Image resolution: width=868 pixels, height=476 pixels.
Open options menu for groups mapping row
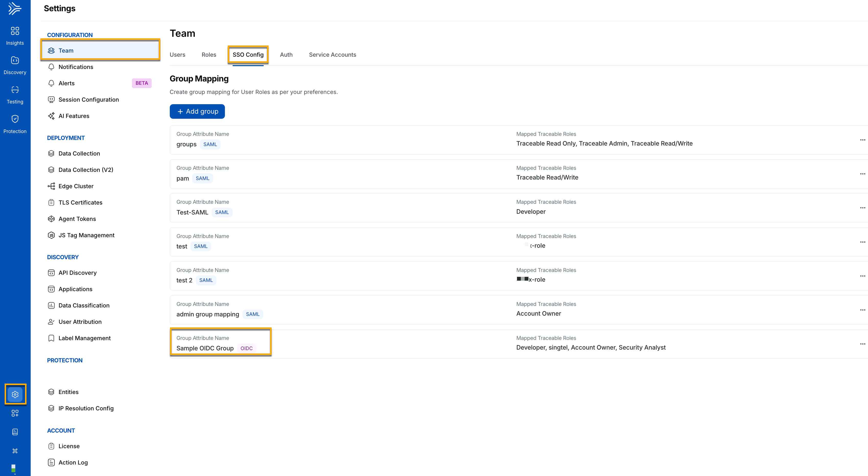pos(862,140)
